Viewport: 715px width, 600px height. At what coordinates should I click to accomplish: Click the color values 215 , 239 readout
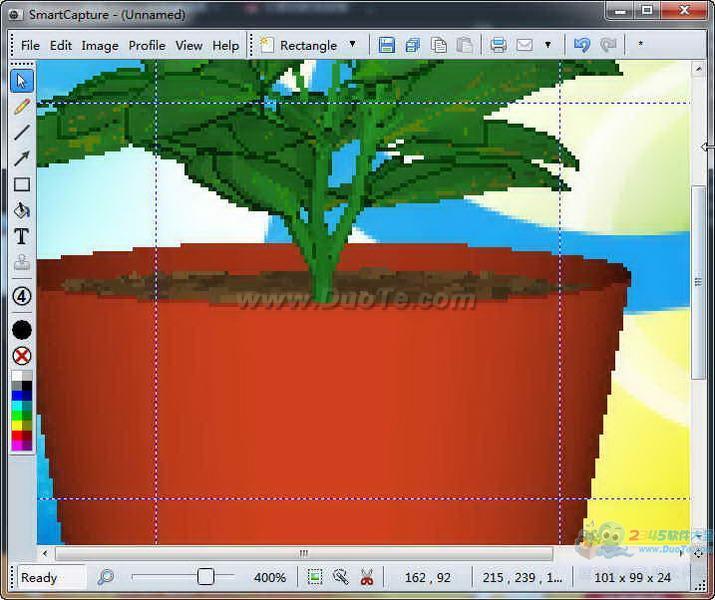522,578
